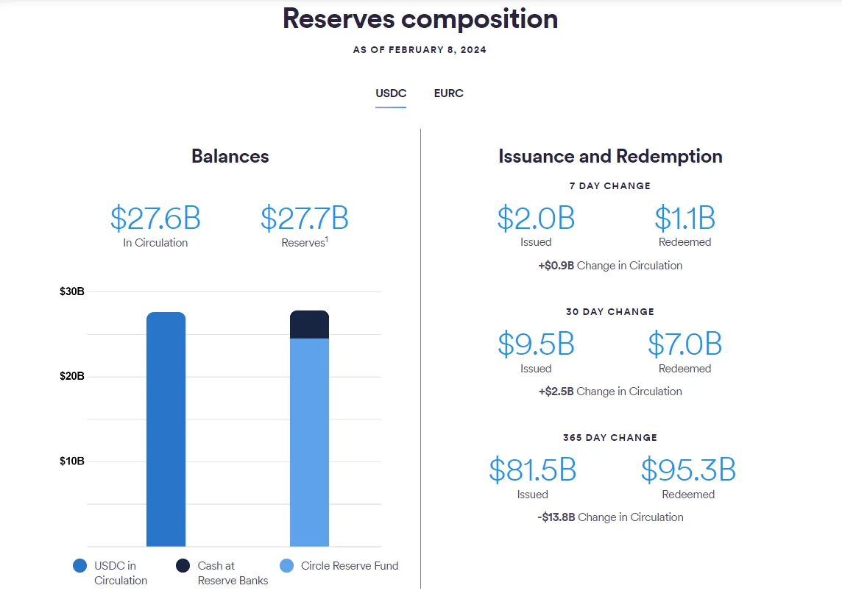This screenshot has width=842, height=616.
Task: Click the 7 day $1.1B Redeemed value
Action: pyautogui.click(x=684, y=219)
